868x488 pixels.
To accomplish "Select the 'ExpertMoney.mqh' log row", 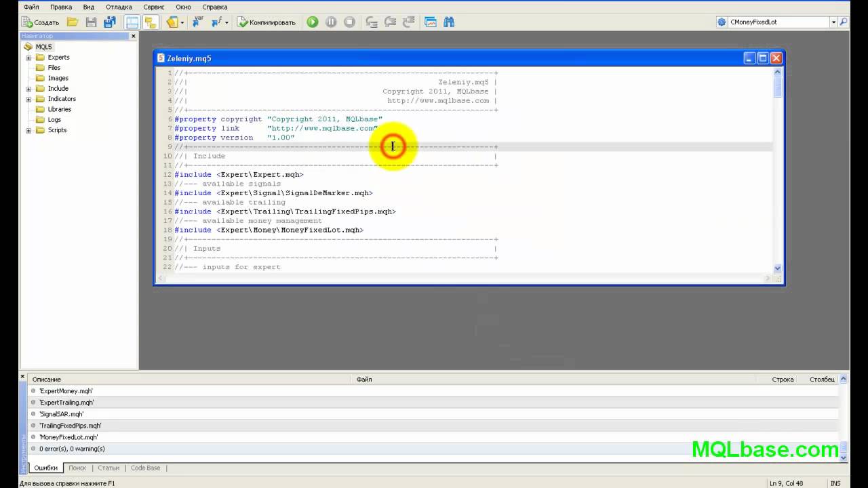I will pos(434,391).
